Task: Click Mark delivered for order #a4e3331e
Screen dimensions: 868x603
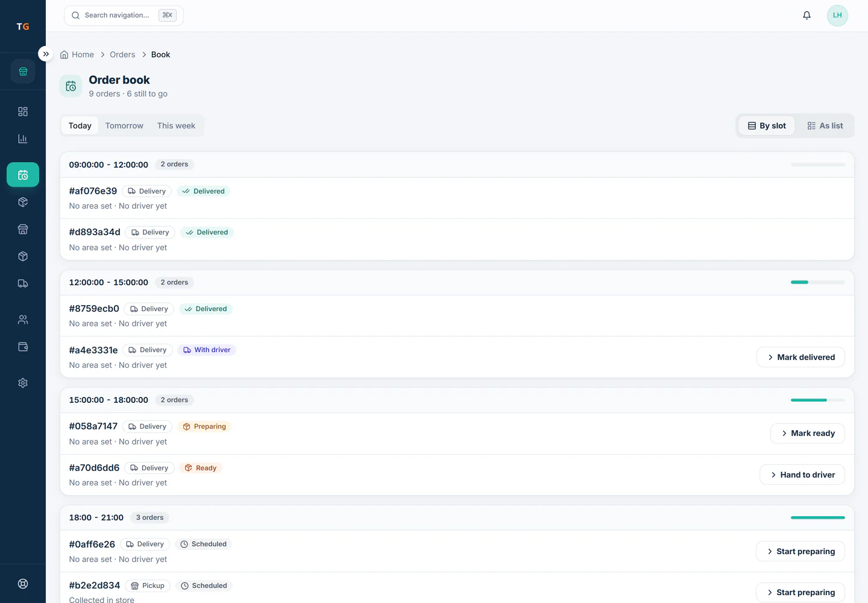Action: coord(800,357)
